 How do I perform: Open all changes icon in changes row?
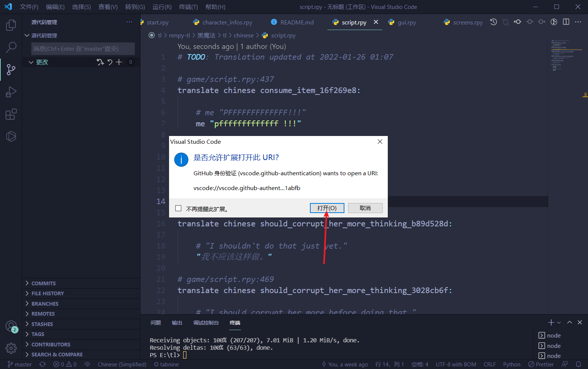[100, 62]
